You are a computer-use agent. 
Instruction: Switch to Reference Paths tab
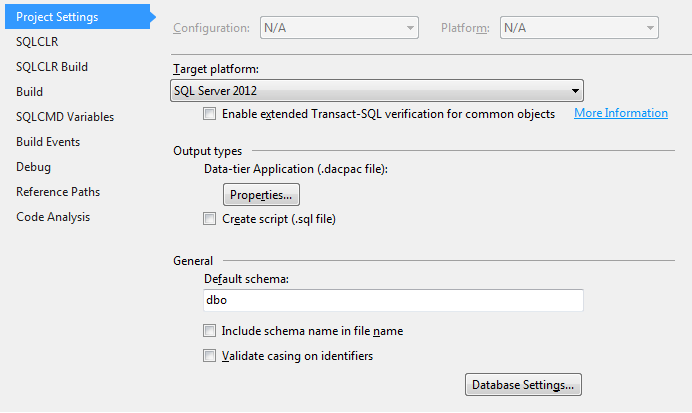point(58,192)
